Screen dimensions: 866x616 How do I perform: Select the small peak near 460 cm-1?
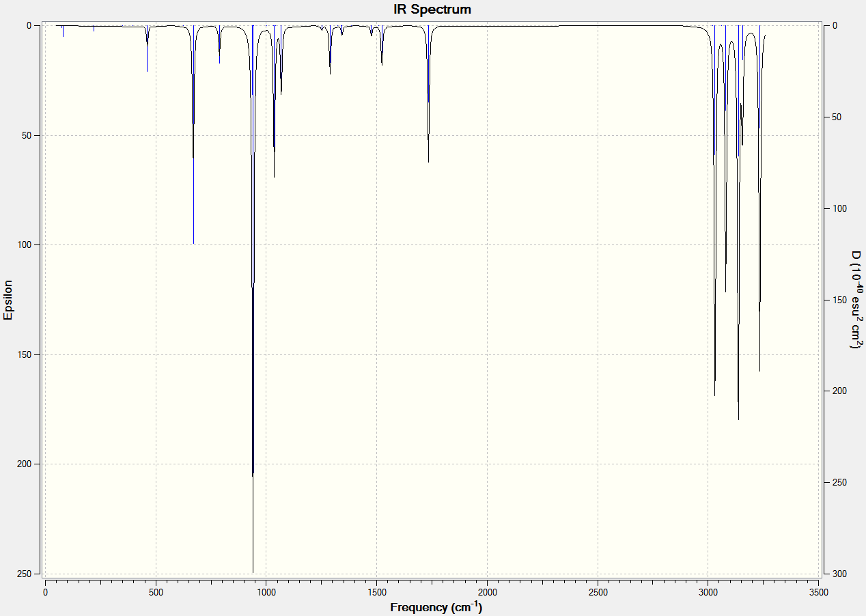pos(147,70)
